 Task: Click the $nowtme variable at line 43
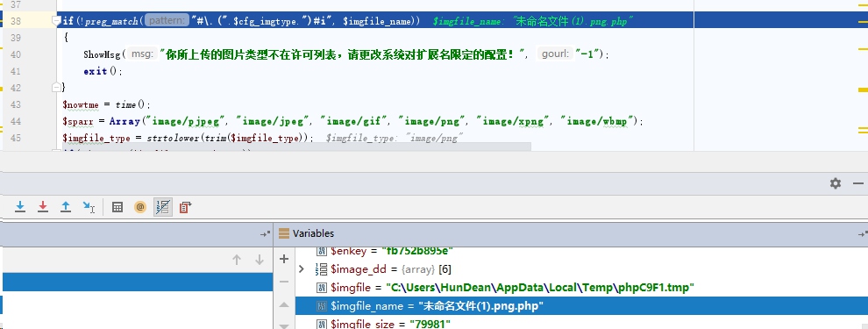coord(82,104)
